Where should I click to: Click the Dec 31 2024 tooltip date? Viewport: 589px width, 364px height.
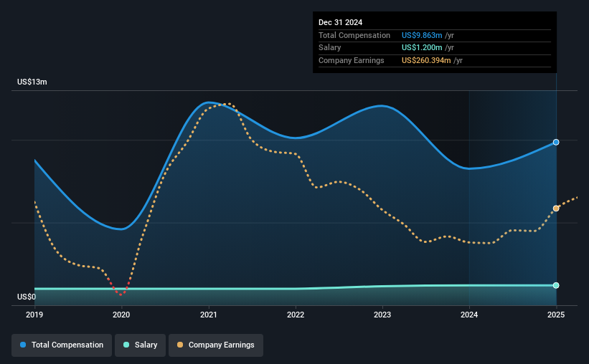tap(340, 22)
